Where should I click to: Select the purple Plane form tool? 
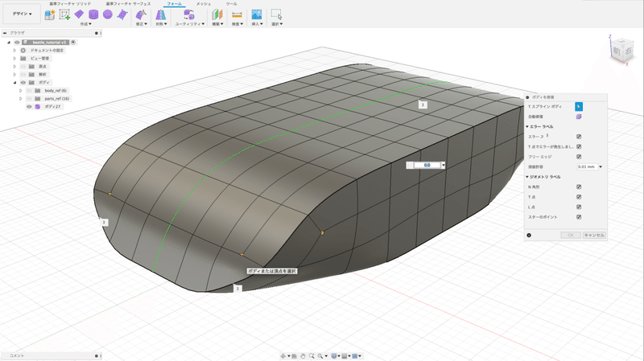pos(79,14)
